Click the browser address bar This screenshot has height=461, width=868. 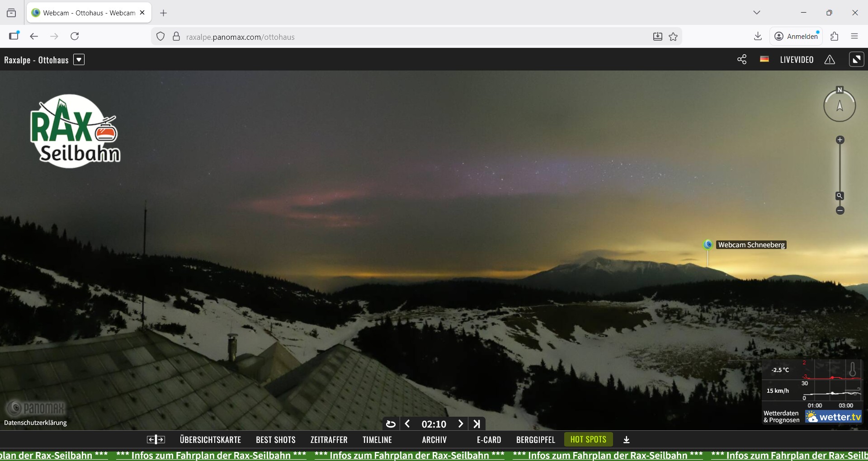(x=416, y=37)
